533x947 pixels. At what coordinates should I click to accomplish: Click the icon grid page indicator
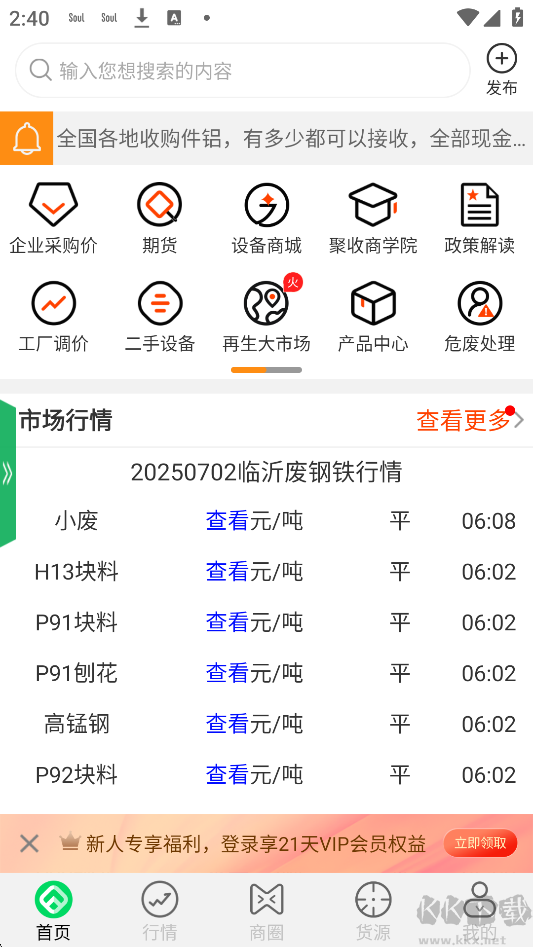pos(266,370)
